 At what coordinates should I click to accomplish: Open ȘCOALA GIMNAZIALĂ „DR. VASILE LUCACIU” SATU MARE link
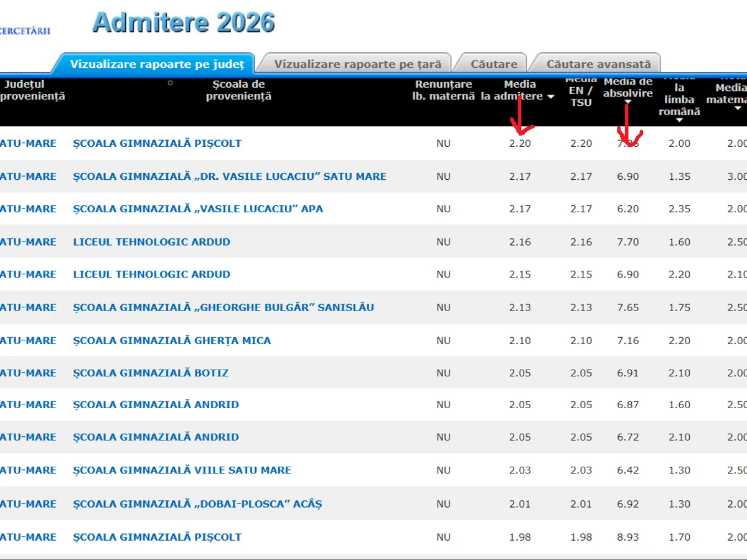tap(230, 177)
